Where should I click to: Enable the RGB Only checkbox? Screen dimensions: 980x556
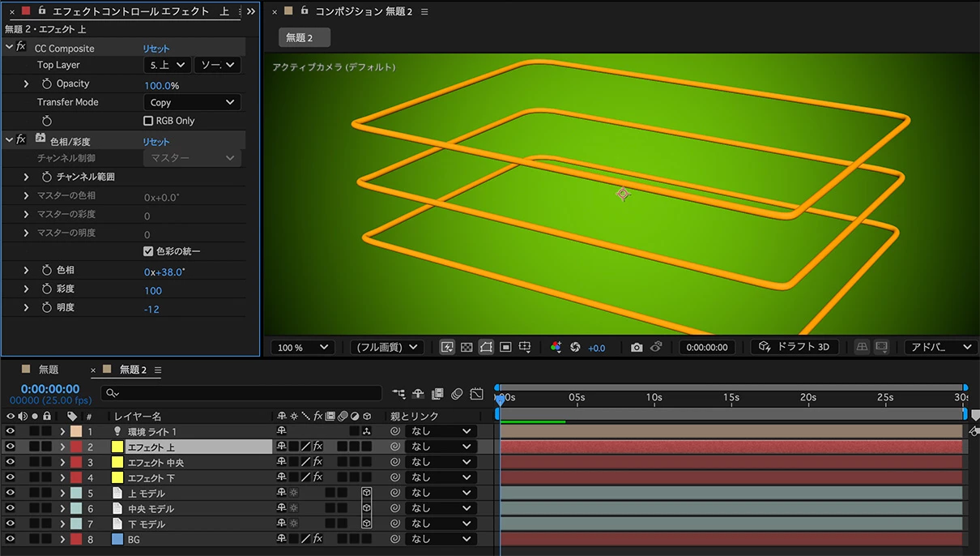[x=148, y=121]
